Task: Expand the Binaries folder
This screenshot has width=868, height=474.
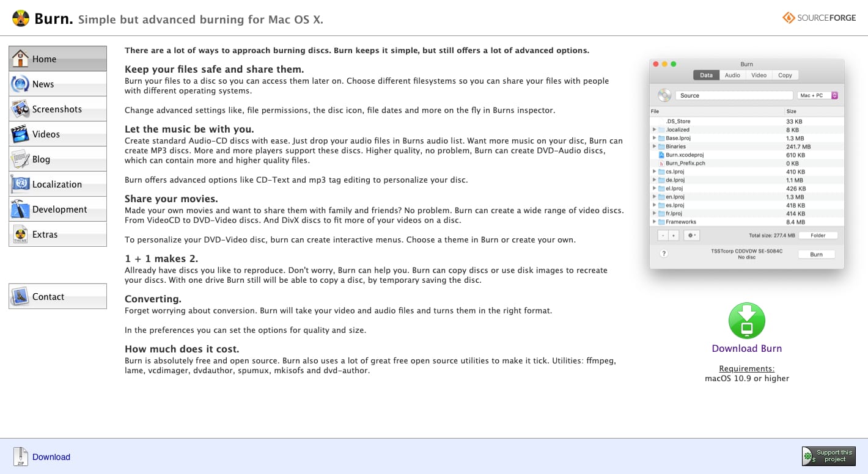Action: [654, 147]
